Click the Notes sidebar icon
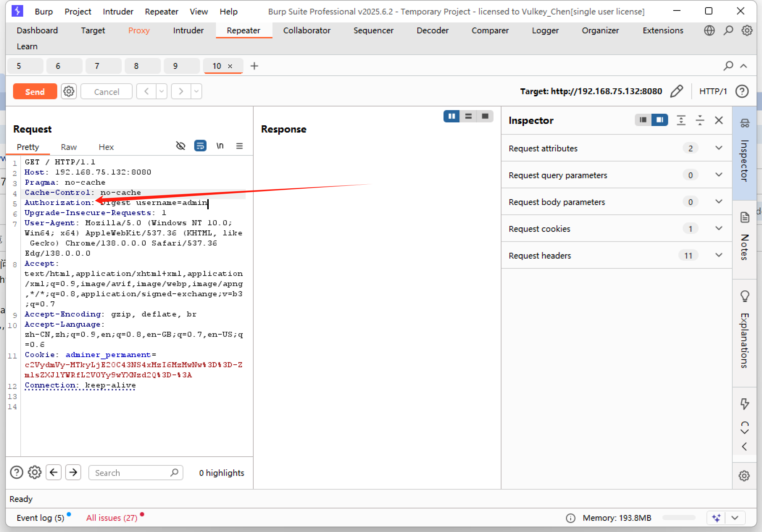 coord(744,218)
